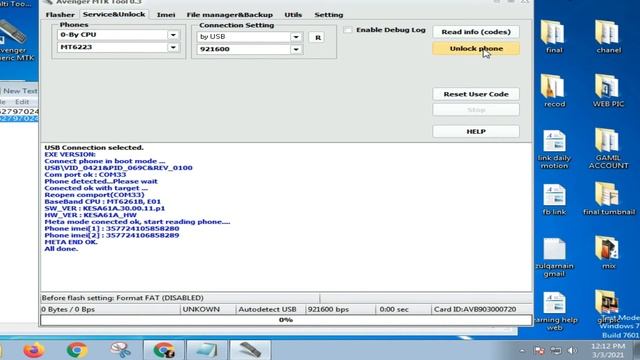Expand the '0-By CPU' phones dropdown
The image size is (640, 360).
173,35
